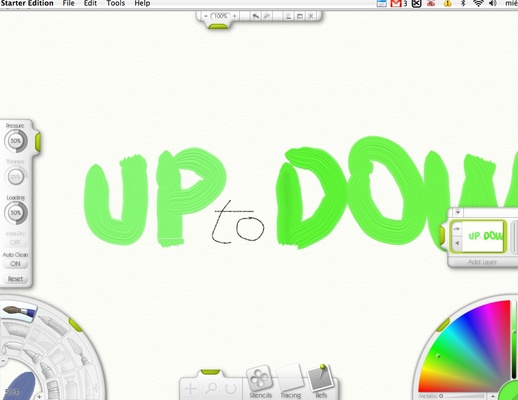
Task: Open the Edit menu
Action: [x=90, y=3]
